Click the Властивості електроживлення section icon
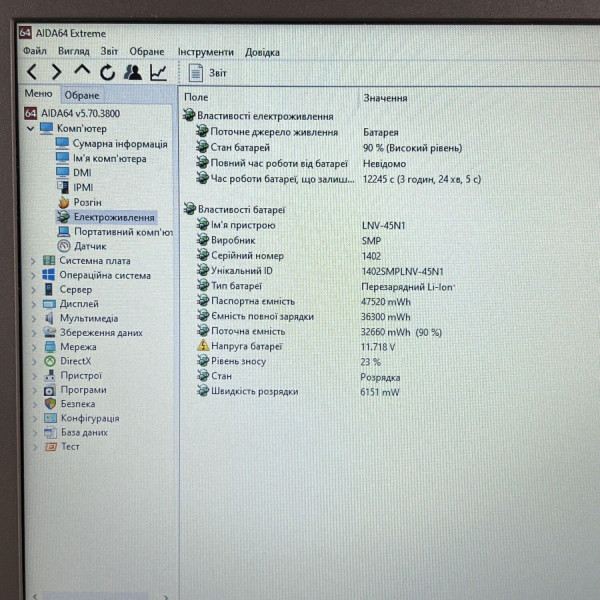600x600 pixels. (189, 115)
